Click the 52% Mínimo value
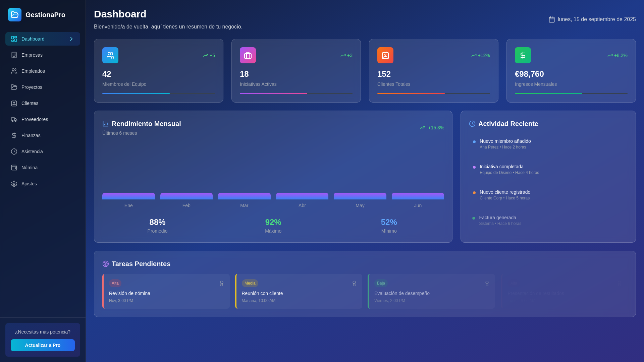644x362 pixels. [x=389, y=222]
